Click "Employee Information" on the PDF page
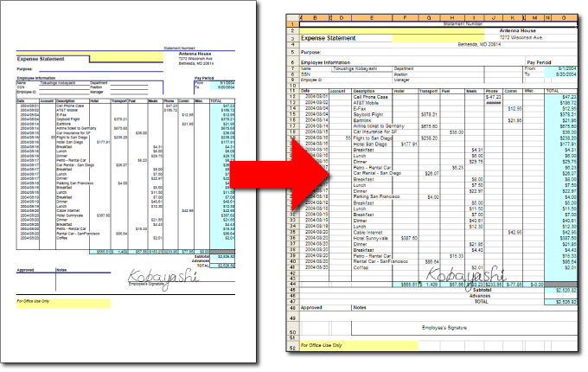588x372 pixels. coord(36,78)
